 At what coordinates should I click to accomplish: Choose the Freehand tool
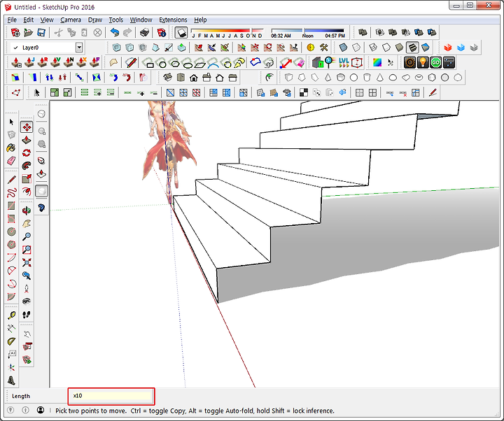coord(12,193)
